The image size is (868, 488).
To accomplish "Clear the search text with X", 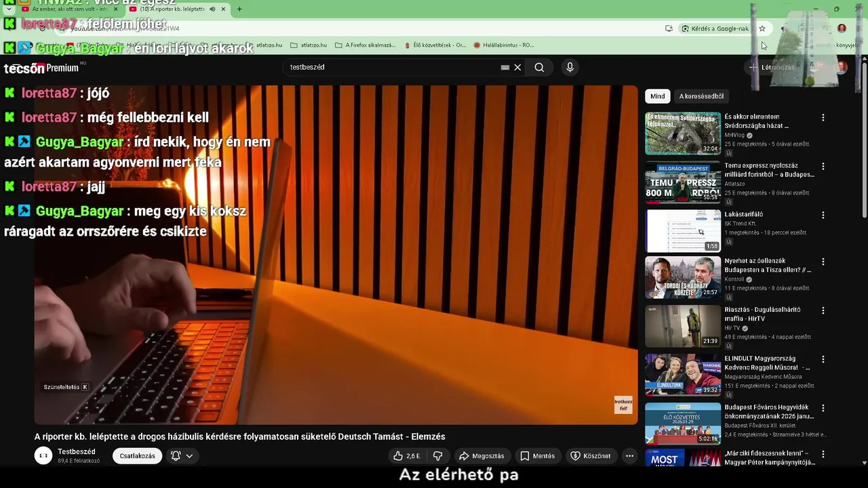I will (x=517, y=67).
